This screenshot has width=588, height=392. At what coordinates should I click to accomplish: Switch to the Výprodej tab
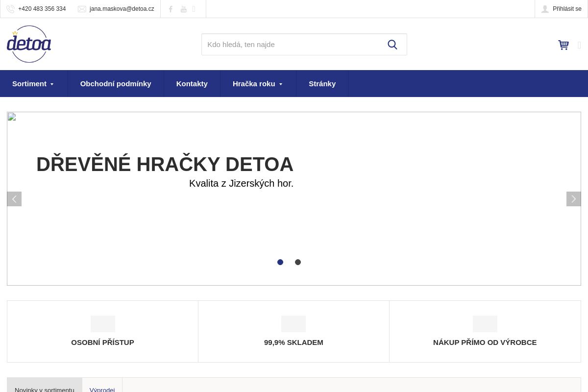pyautogui.click(x=102, y=385)
